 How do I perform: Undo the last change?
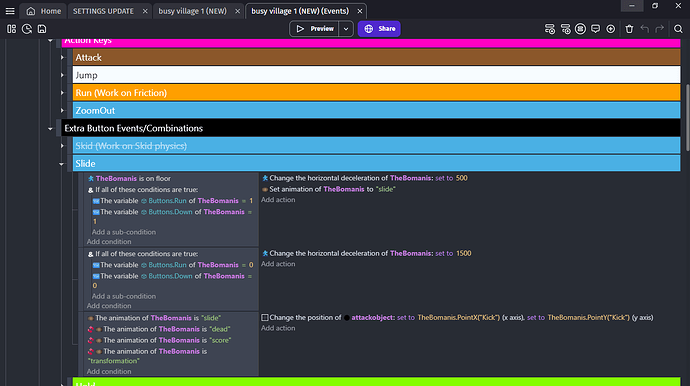645,29
